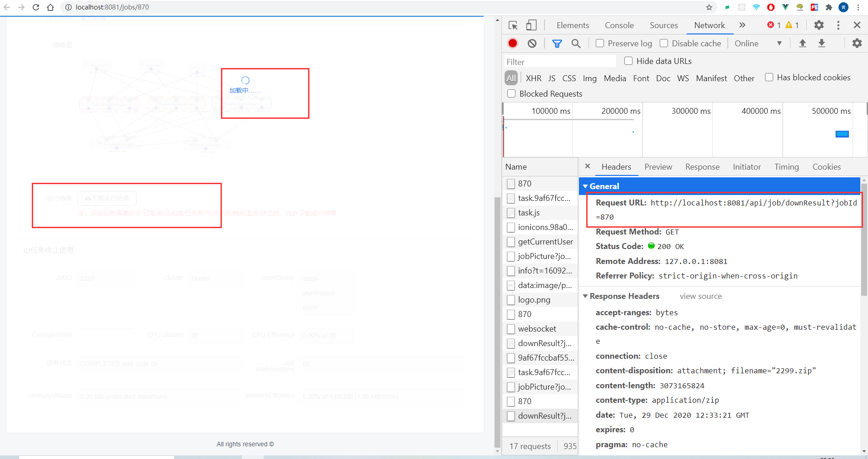
Task: Open network request search
Action: [x=576, y=43]
